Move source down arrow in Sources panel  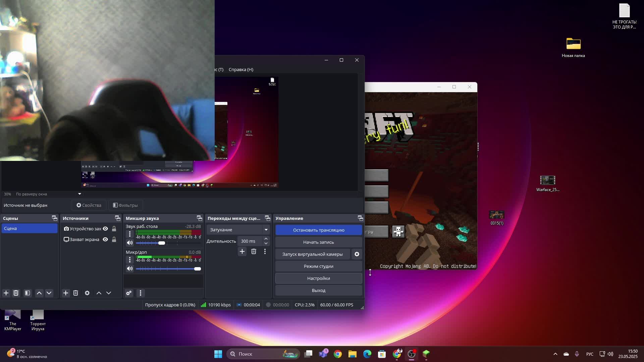pyautogui.click(x=109, y=293)
